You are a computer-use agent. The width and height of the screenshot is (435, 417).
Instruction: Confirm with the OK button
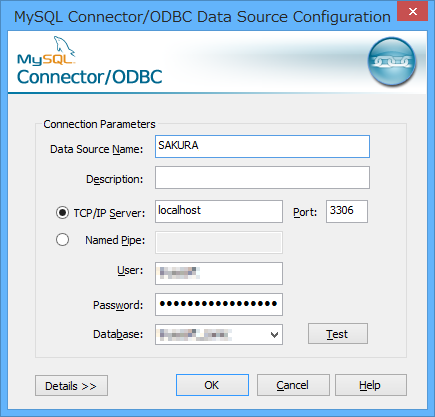[x=212, y=385]
